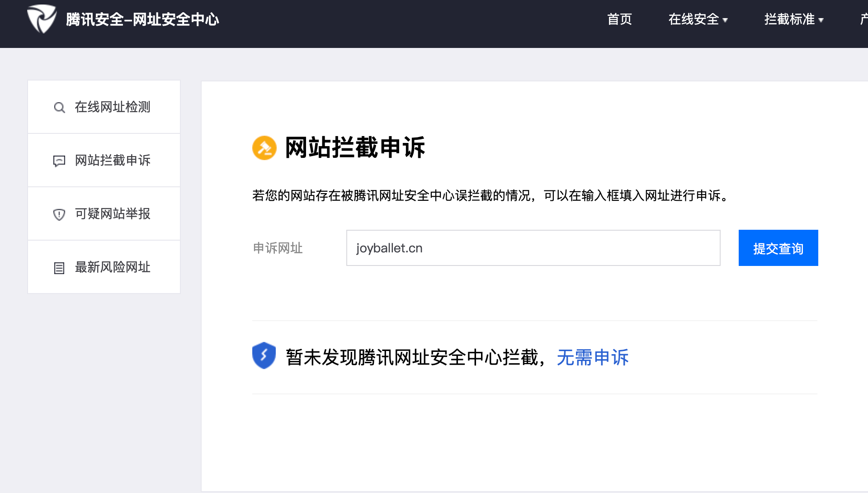868x493 pixels.
Task: Select 可疑网站举报 in the sidebar
Action: pyautogui.click(x=112, y=214)
